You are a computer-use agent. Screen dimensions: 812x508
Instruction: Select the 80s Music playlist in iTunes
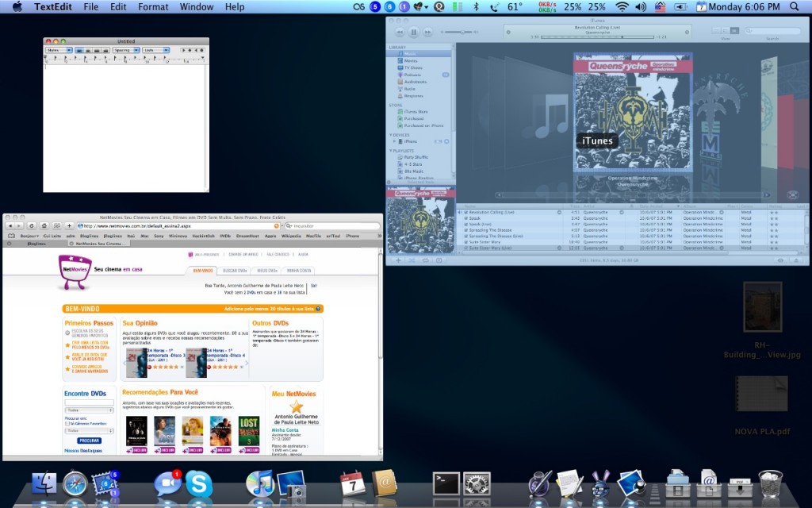tap(414, 171)
